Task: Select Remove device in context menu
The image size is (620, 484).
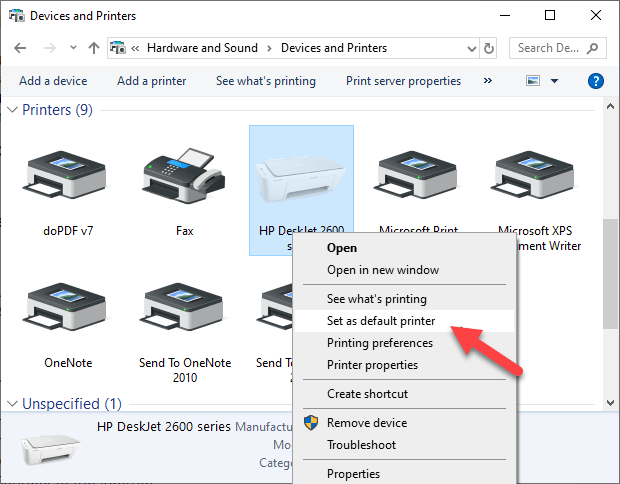Action: pos(404,423)
